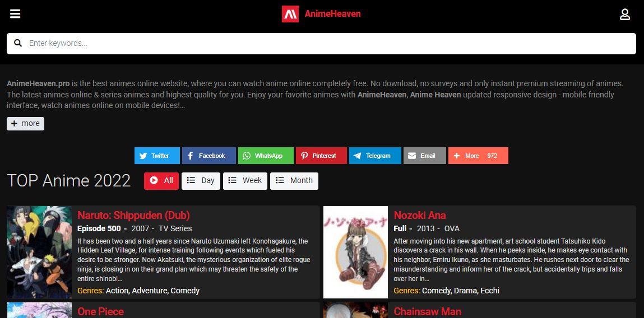644x318 pixels.
Task: Click 'Comedy, Drama, Ecchi' genres text
Action: pyautogui.click(x=461, y=291)
